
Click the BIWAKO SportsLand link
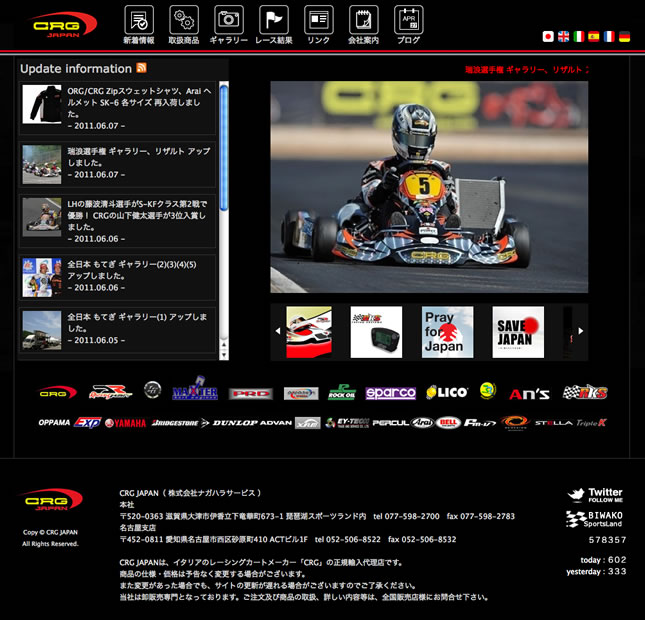[595, 519]
